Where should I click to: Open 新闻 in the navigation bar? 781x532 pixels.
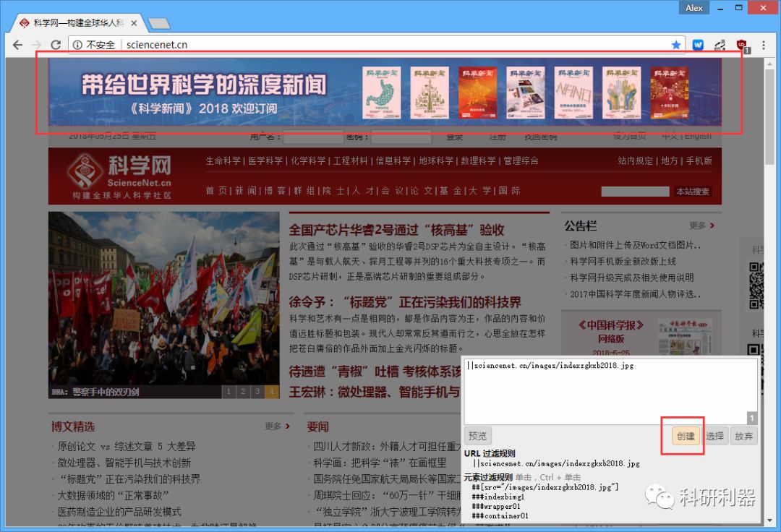tap(246, 191)
